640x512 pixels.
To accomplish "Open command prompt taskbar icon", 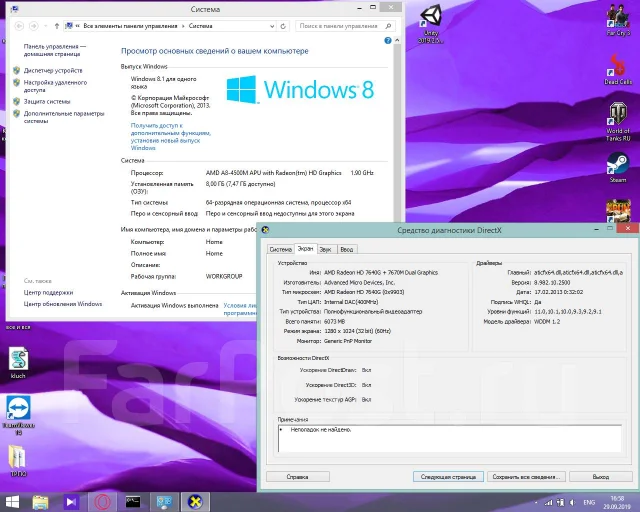I will pos(133,502).
